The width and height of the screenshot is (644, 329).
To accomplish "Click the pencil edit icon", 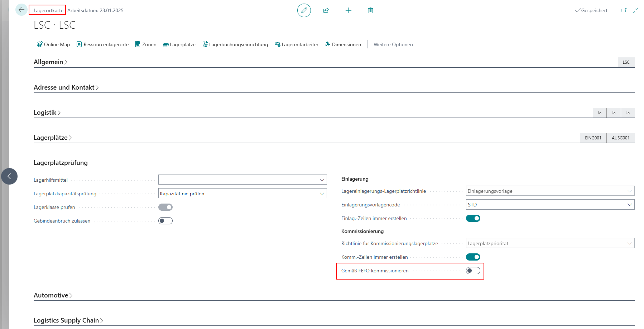I will pos(304,10).
